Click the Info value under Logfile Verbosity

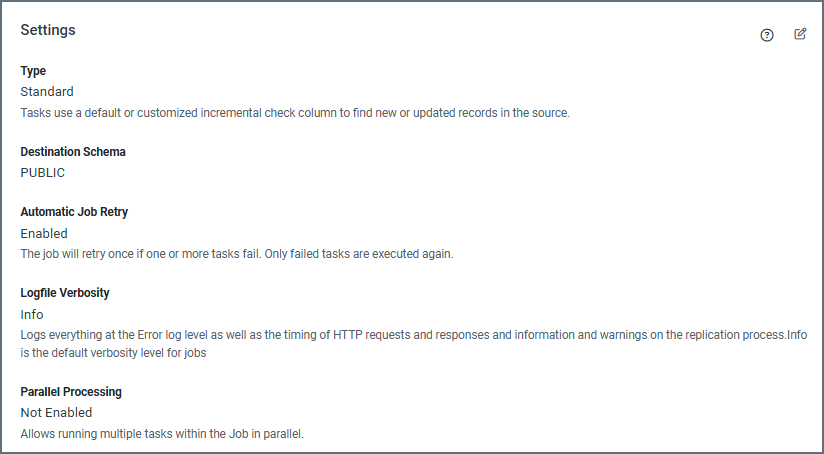pyautogui.click(x=32, y=315)
